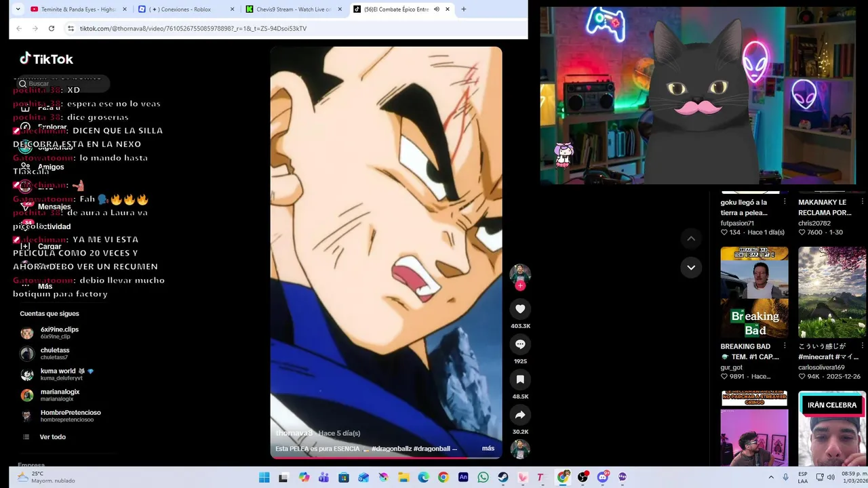Open the IRÁN CELEBRA video thumbnail
This screenshot has width=868, height=488.
pyautogui.click(x=833, y=428)
